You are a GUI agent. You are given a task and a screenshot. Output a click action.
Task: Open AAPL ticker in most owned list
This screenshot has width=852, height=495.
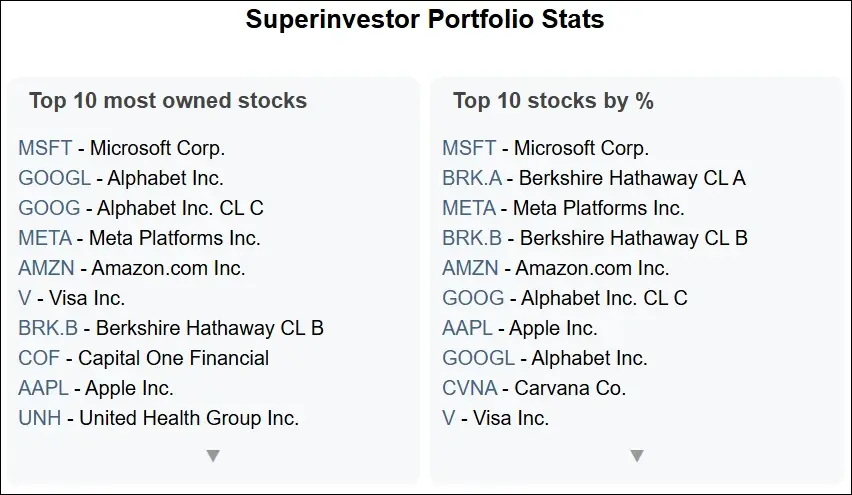[43, 388]
